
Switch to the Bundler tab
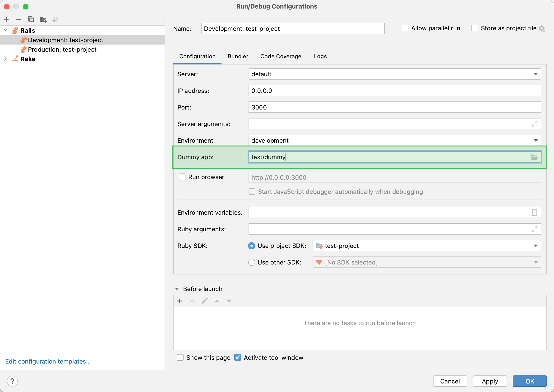tap(238, 56)
